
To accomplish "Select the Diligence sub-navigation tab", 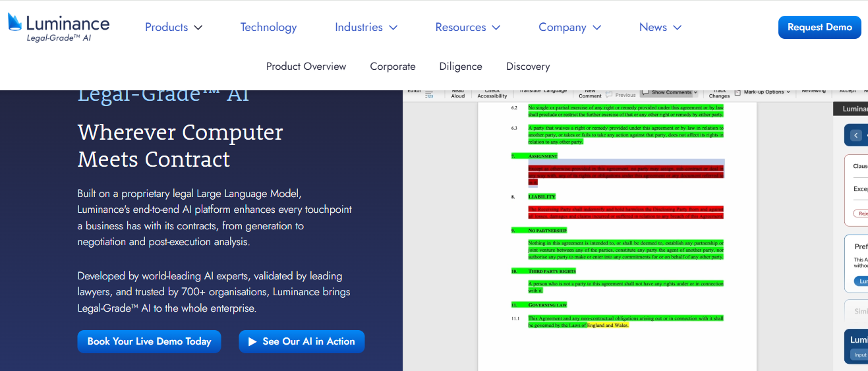I will click(461, 67).
